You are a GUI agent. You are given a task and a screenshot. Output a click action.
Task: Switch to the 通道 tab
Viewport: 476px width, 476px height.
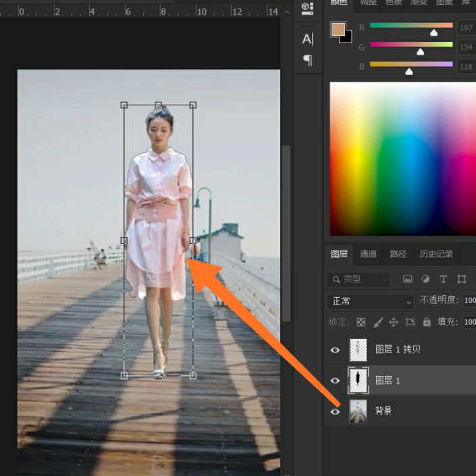pyautogui.click(x=368, y=254)
